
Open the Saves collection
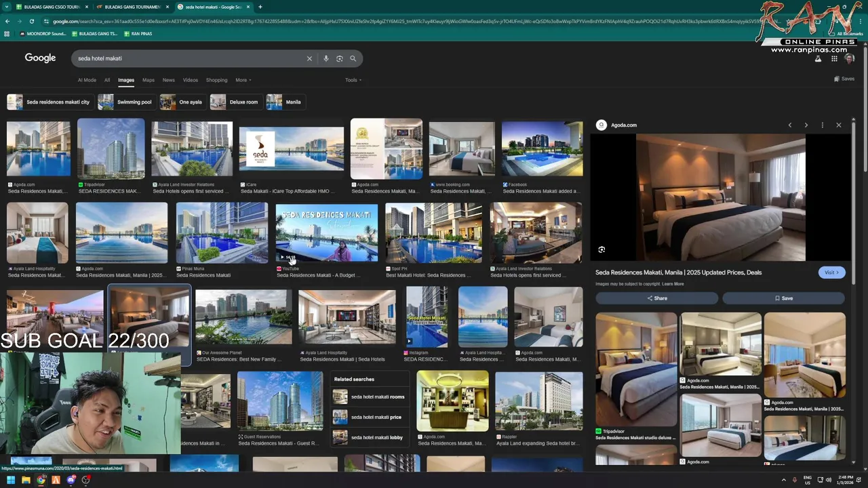844,79
